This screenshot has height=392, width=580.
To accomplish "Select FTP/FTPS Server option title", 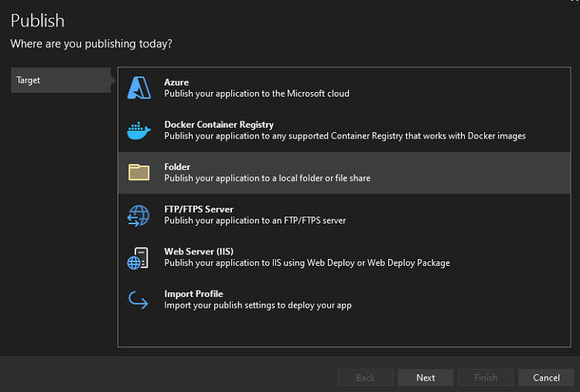I will point(199,210).
